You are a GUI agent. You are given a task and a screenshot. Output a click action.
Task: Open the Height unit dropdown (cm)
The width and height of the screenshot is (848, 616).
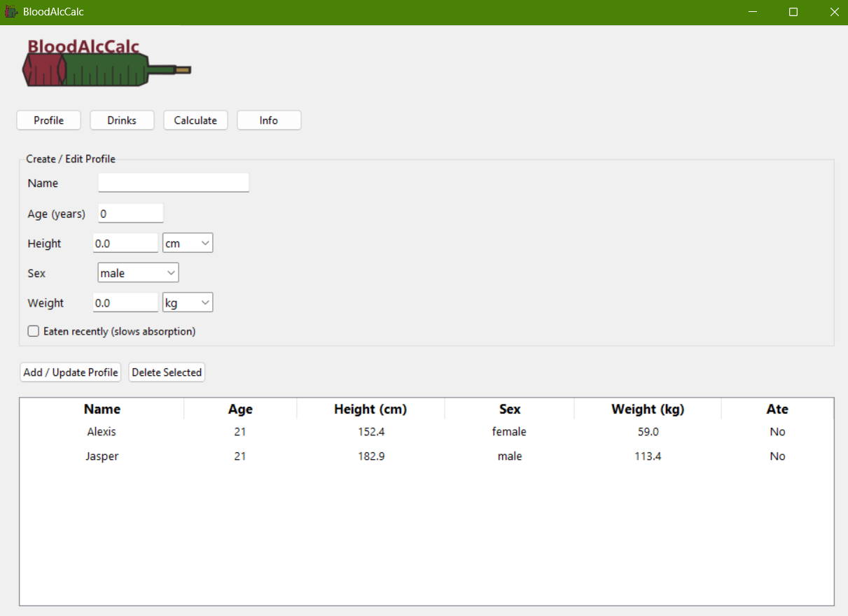188,244
